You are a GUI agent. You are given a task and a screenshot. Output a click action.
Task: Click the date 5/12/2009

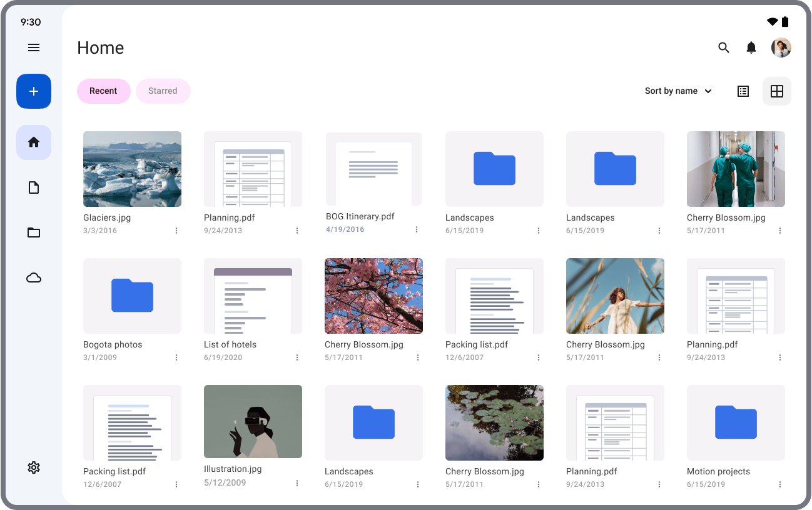pos(225,483)
